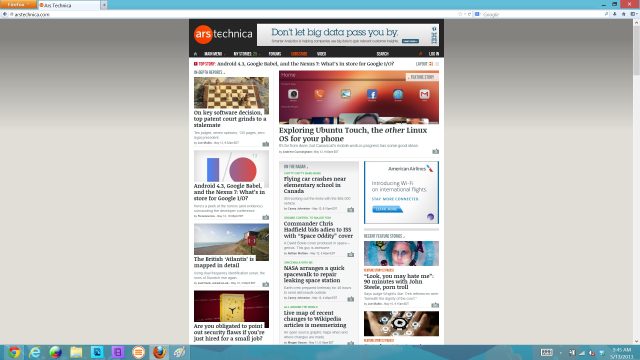Viewport: 640px width, 360px height.
Task: Go to the browser Home icon
Action: 624,14
